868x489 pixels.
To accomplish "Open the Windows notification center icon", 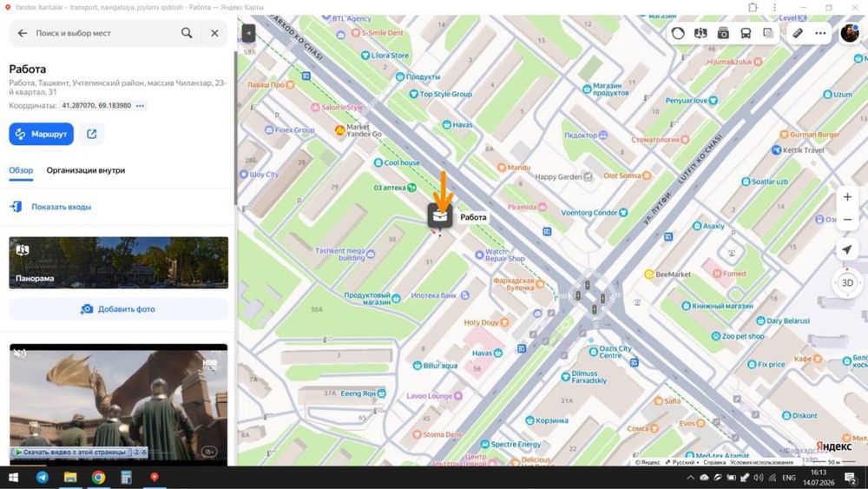I will pos(851,478).
